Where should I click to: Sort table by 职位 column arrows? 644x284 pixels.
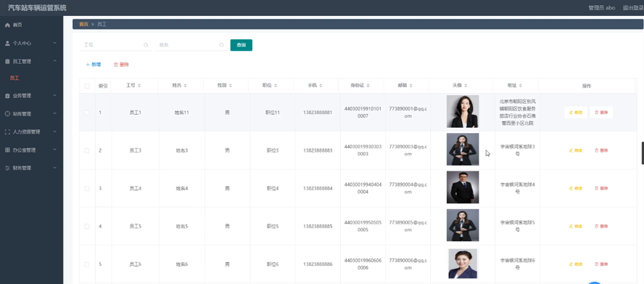[276, 86]
